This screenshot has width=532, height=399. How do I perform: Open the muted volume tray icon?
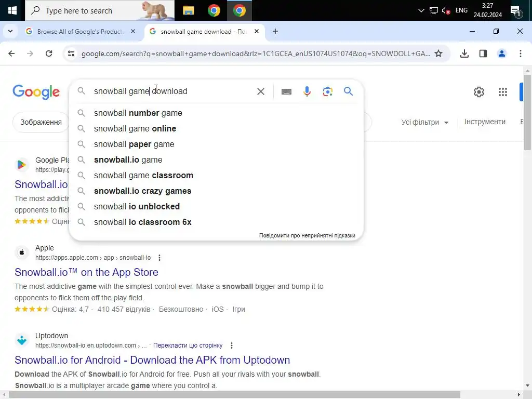click(x=446, y=10)
